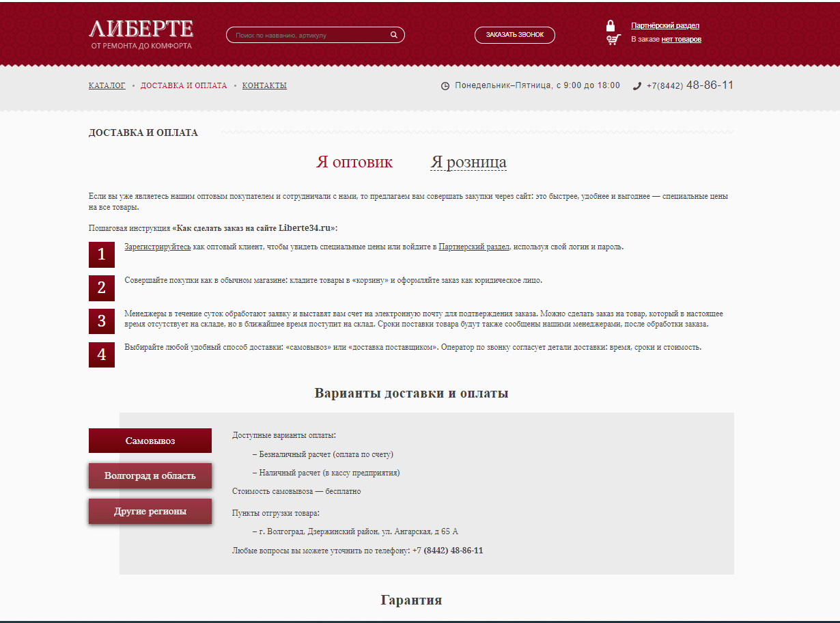Click the shopping cart icon

(613, 40)
